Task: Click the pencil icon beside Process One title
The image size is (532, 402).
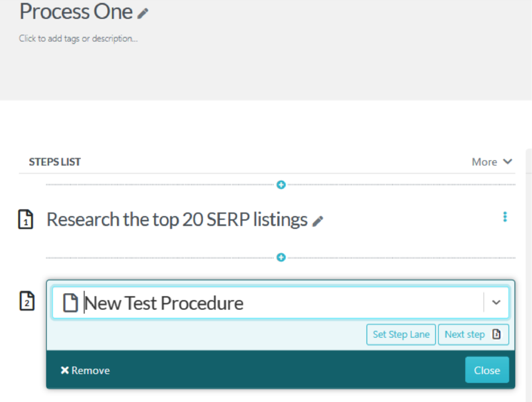Action: (x=143, y=13)
